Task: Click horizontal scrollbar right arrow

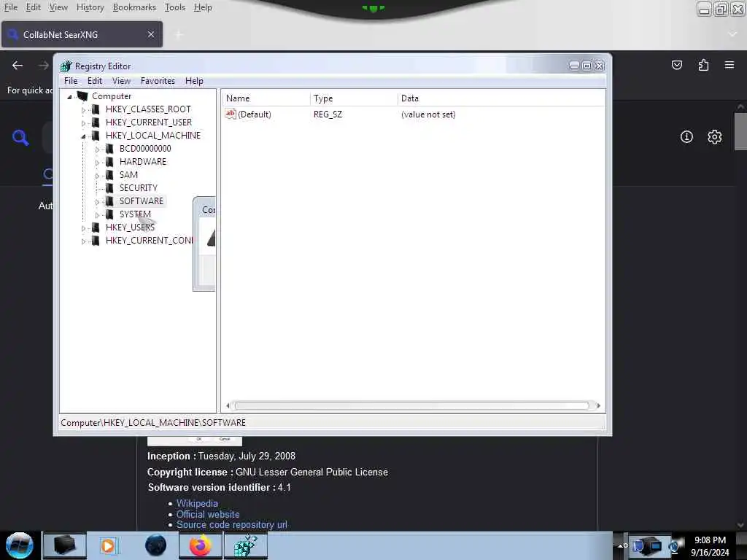Action: click(598, 405)
